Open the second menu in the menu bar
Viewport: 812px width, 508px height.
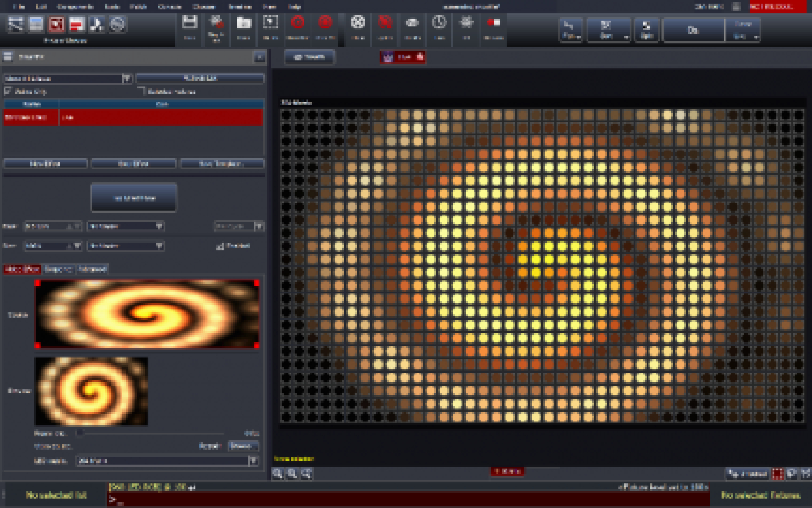[41, 6]
